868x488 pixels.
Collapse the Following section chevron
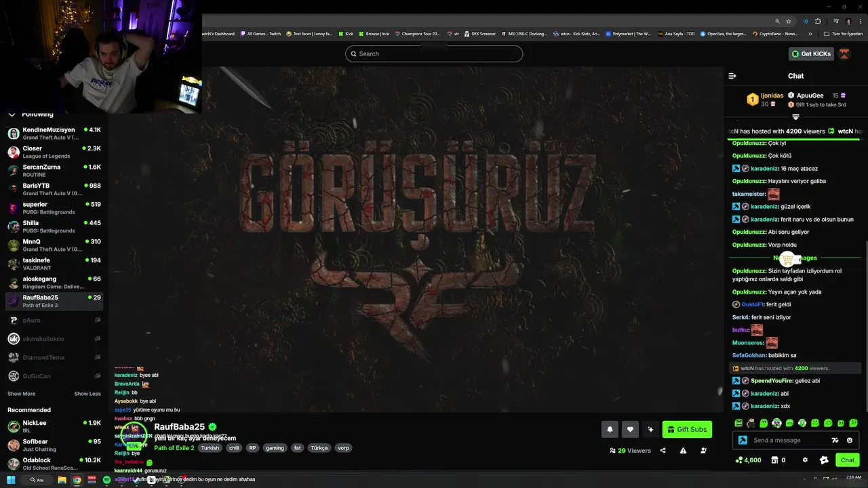[12, 114]
